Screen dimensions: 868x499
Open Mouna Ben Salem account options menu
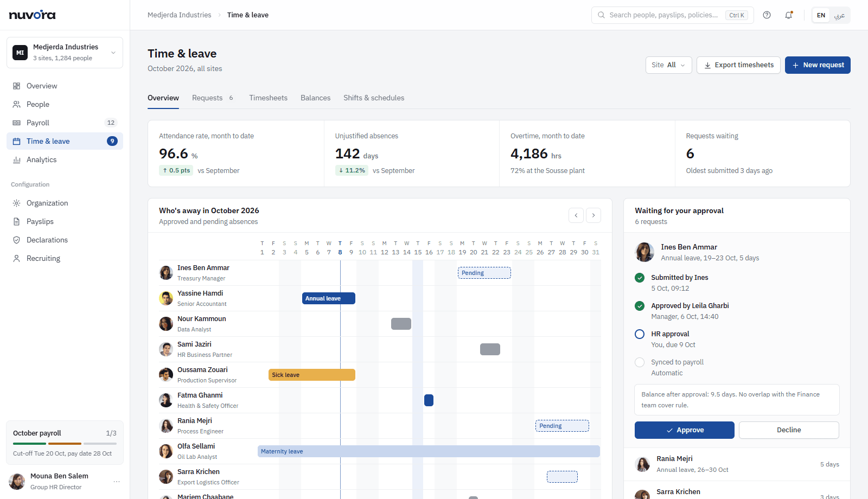(x=117, y=482)
